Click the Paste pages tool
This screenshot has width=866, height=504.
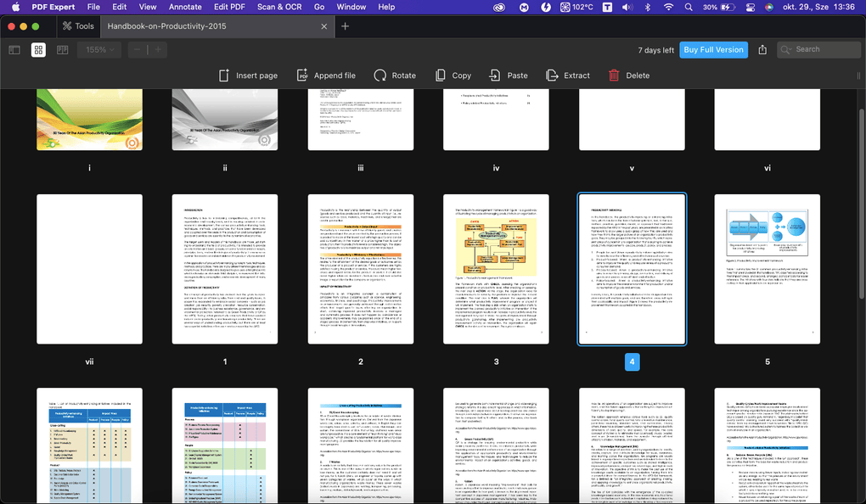coord(509,75)
